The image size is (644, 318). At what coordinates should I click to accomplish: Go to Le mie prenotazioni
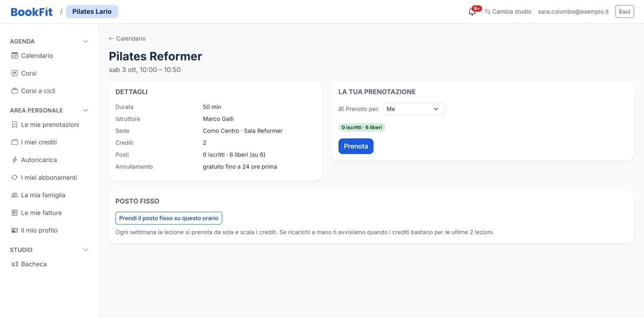(49, 124)
